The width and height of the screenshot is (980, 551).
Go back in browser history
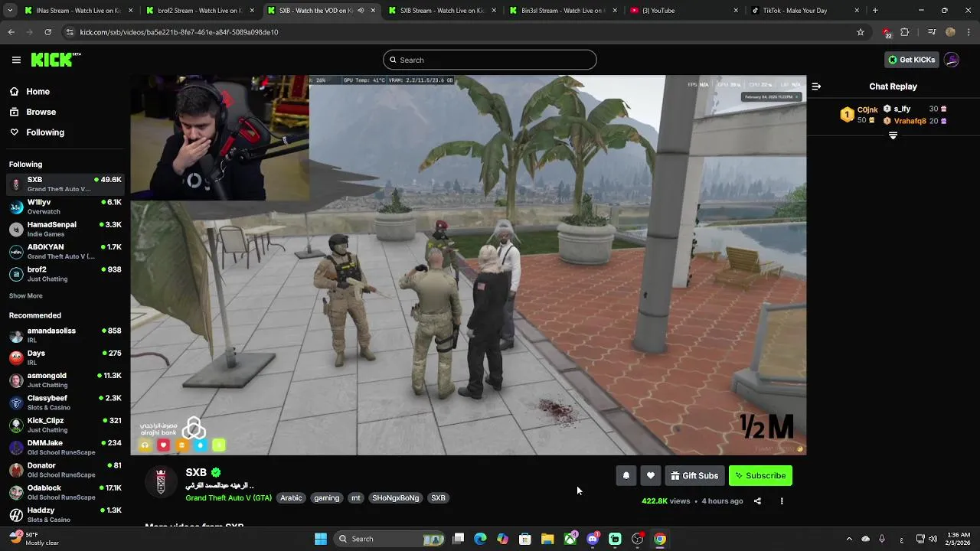coord(11,32)
